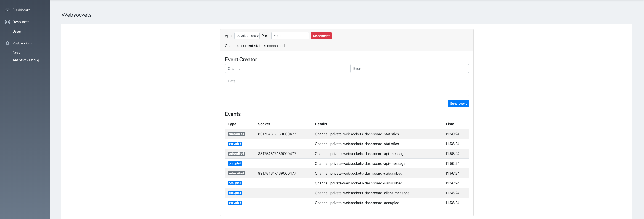Select Analytics / Debug menu item
The height and width of the screenshot is (219, 644).
click(x=26, y=60)
